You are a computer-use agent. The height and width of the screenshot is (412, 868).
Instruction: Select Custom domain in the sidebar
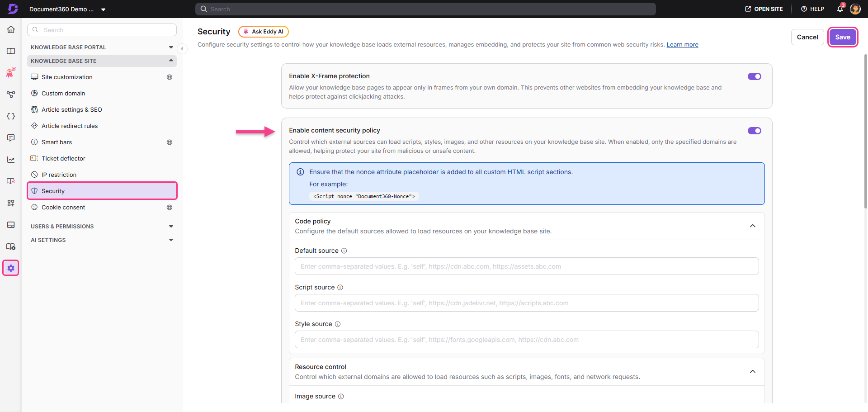coord(63,93)
